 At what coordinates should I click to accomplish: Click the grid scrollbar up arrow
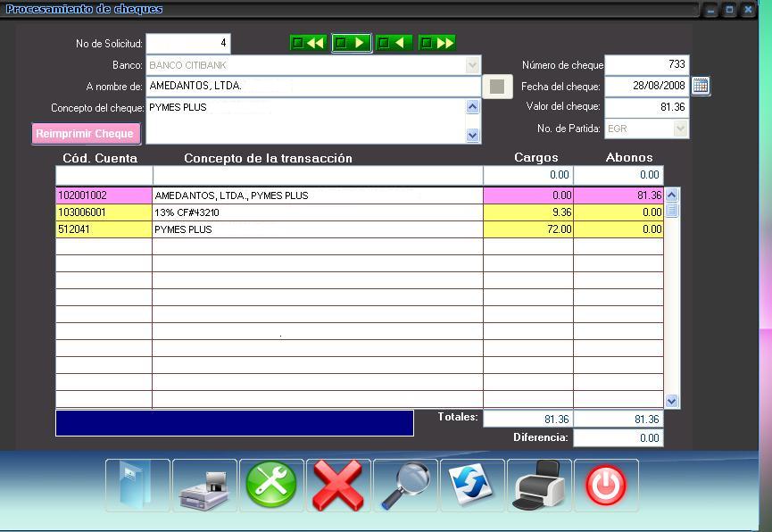[x=671, y=195]
